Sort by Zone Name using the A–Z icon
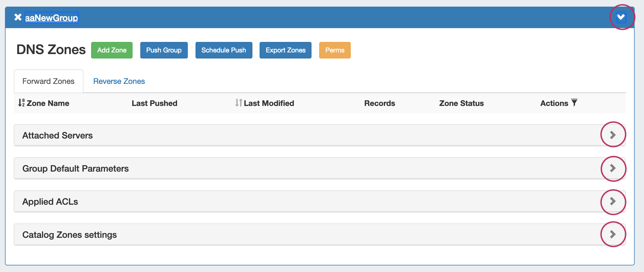Viewport: 644px width, 272px height. (x=21, y=103)
